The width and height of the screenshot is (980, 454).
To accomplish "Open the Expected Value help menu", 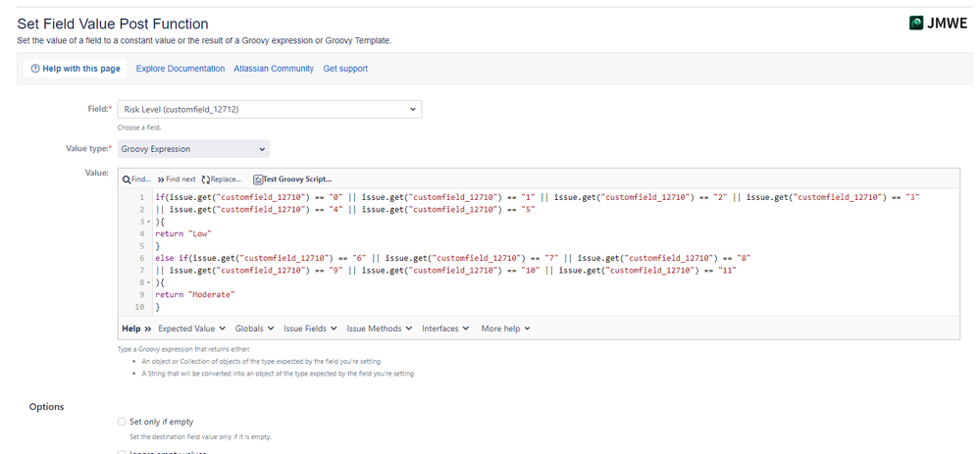I will tap(192, 328).
